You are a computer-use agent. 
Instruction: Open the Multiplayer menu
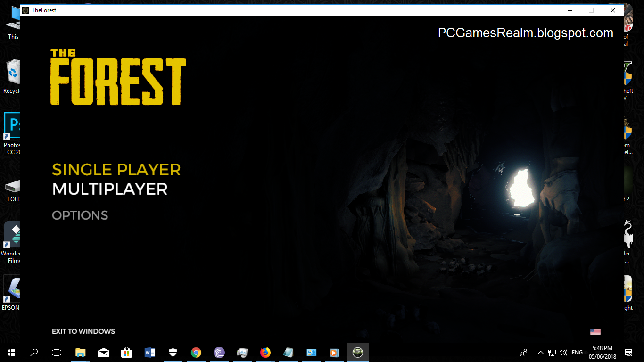click(x=109, y=189)
